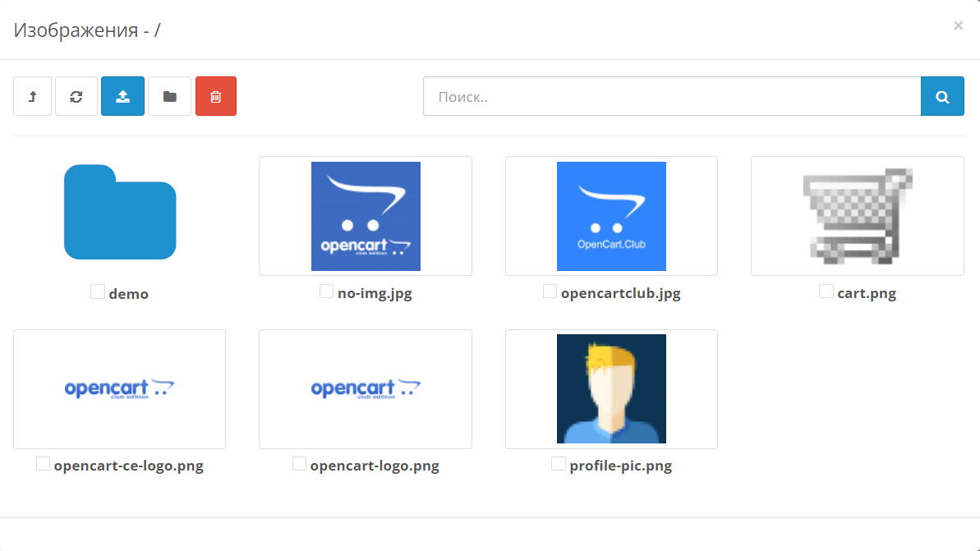Go up to the parent folder
Image resolution: width=980 pixels, height=551 pixels.
pyautogui.click(x=33, y=96)
